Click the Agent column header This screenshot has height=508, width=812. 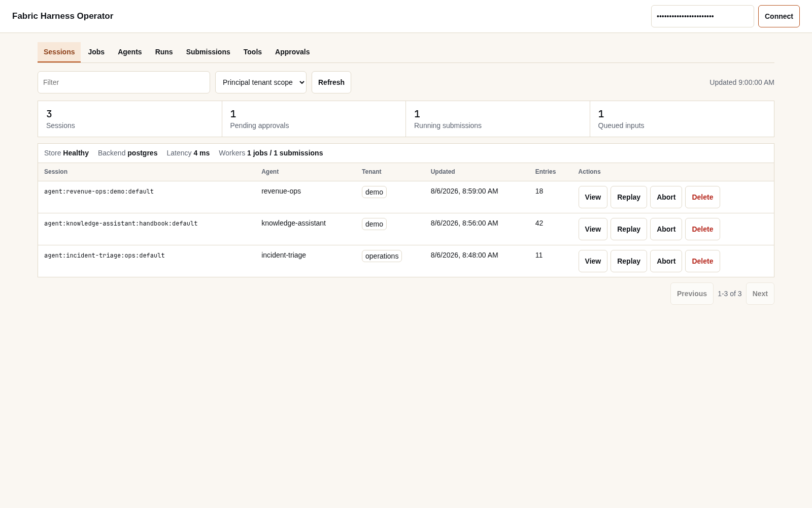[x=270, y=172]
